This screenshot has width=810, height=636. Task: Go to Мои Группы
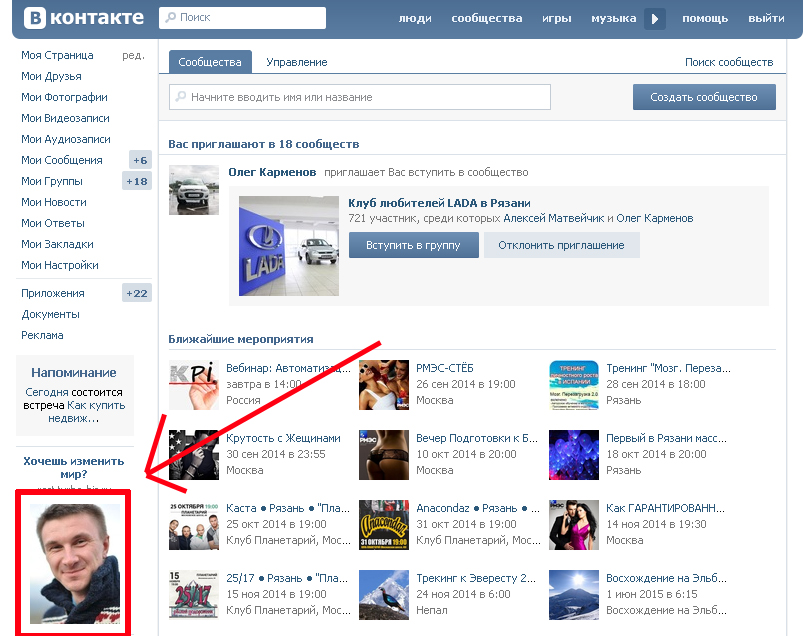point(52,181)
